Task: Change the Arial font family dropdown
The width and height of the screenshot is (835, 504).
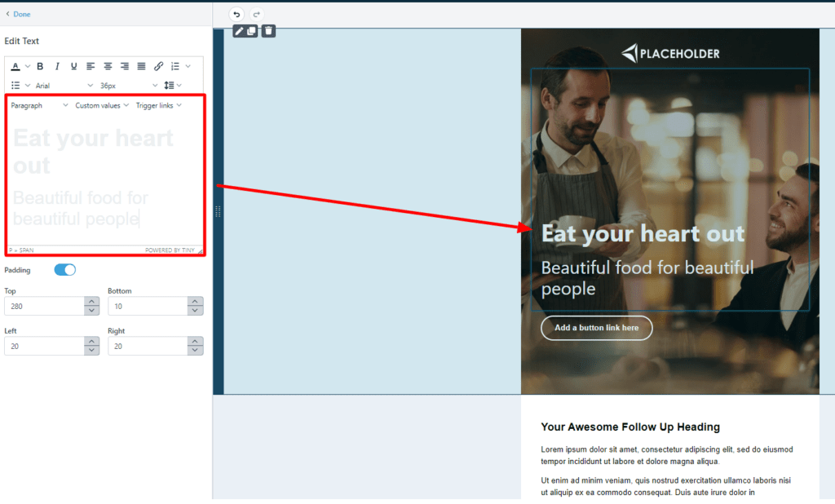Action: [x=64, y=86]
